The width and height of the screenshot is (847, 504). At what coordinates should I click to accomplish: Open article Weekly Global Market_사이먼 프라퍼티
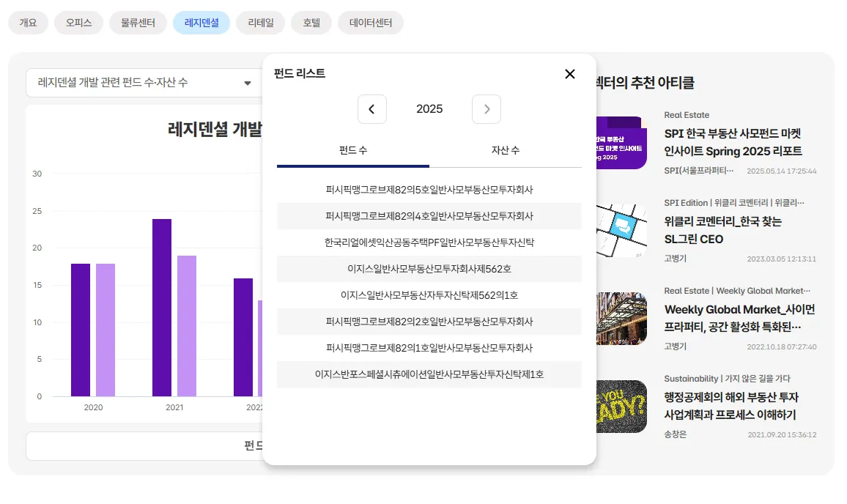point(739,318)
